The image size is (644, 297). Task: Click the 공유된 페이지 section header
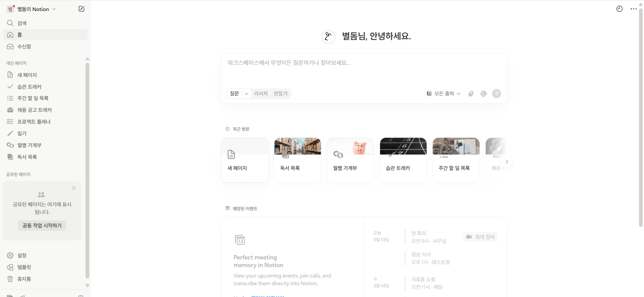point(18,174)
